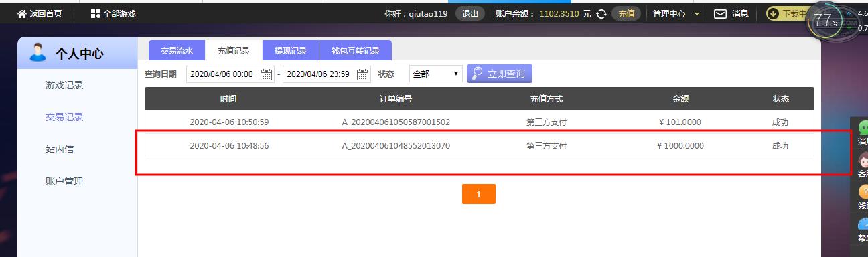Click 成功 status in the 1000 row

click(780, 146)
